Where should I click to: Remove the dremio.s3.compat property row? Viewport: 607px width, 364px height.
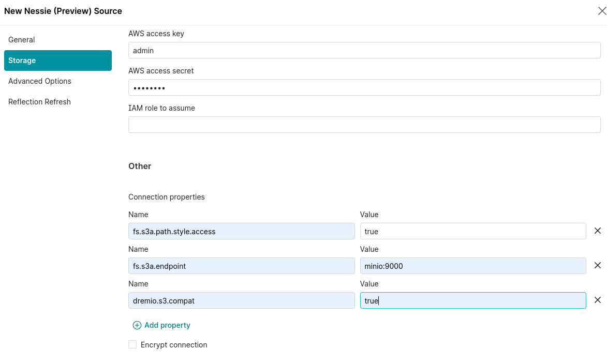click(x=598, y=300)
